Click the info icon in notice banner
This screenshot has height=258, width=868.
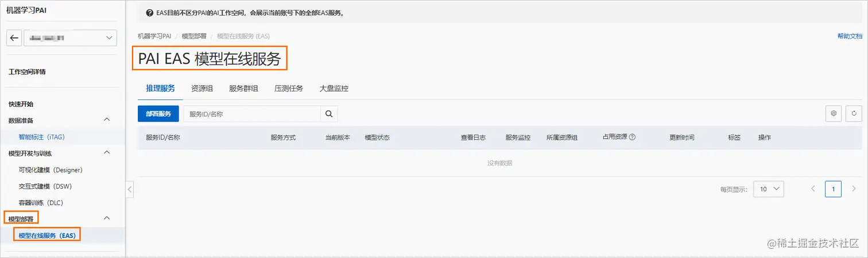[150, 13]
